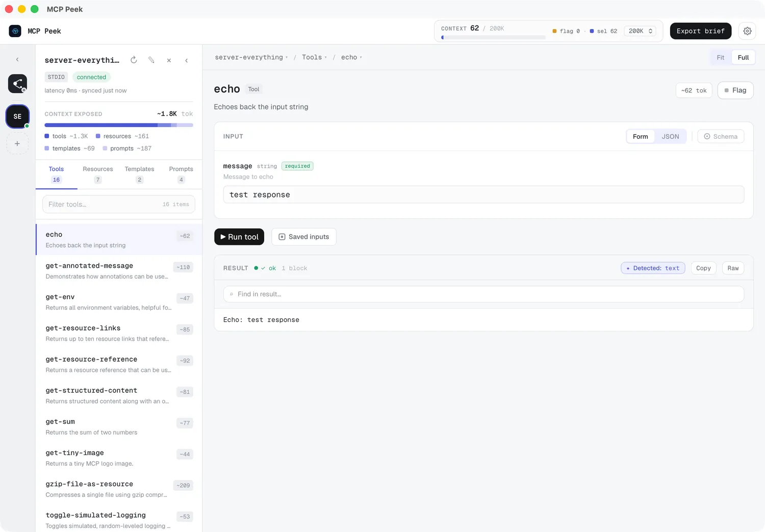Viewport: 765px width, 532px height.
Task: Open the 200K context size stepper
Action: 640,31
